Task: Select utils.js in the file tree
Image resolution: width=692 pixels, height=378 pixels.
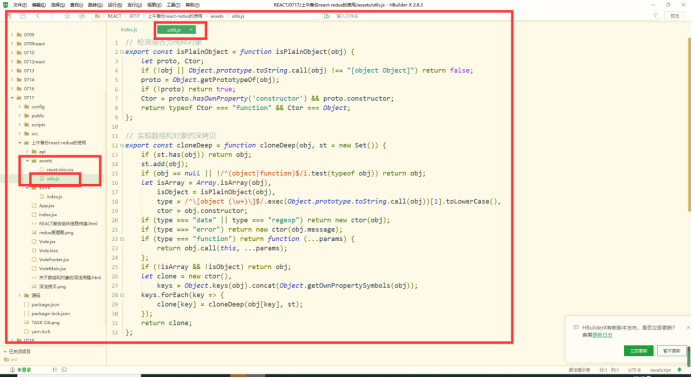Action: click(53, 179)
